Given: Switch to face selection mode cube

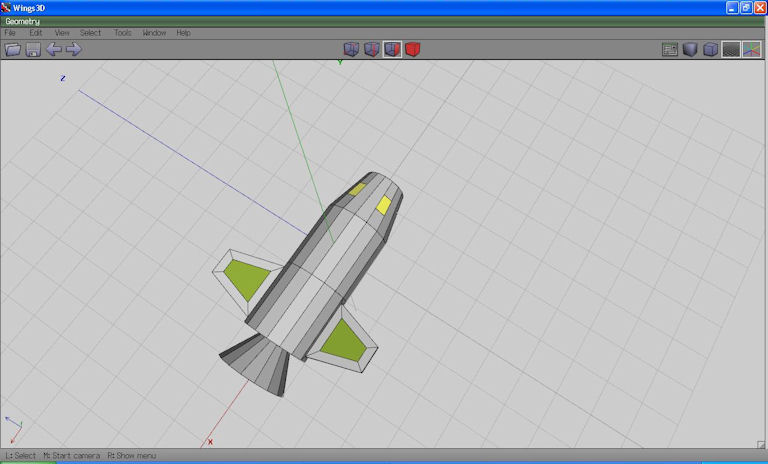Looking at the screenshot, I should point(392,49).
